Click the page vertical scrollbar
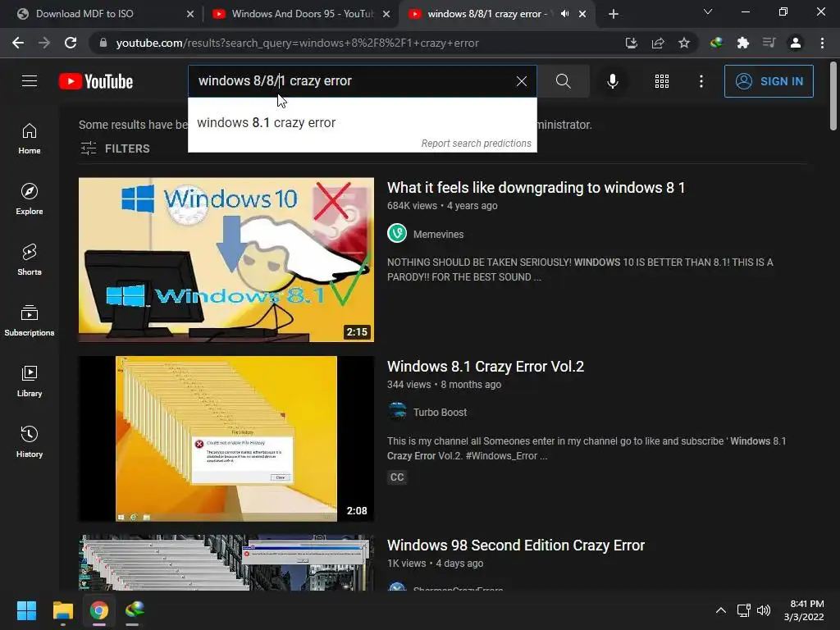The height and width of the screenshot is (630, 840). point(833,97)
